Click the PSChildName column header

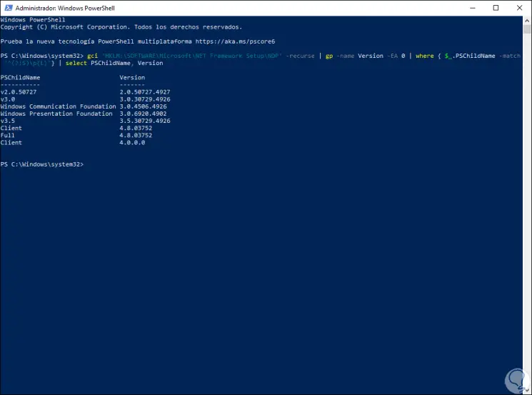21,77
